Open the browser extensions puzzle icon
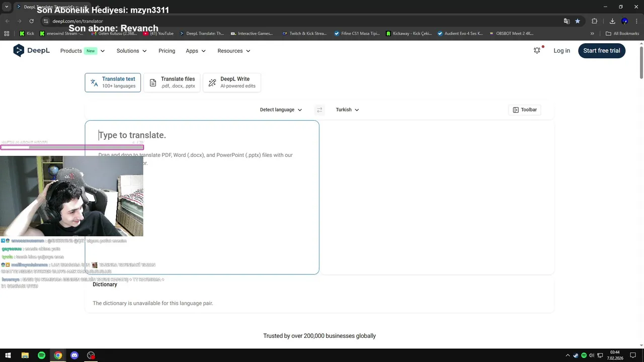The image size is (644, 362). coord(594,21)
